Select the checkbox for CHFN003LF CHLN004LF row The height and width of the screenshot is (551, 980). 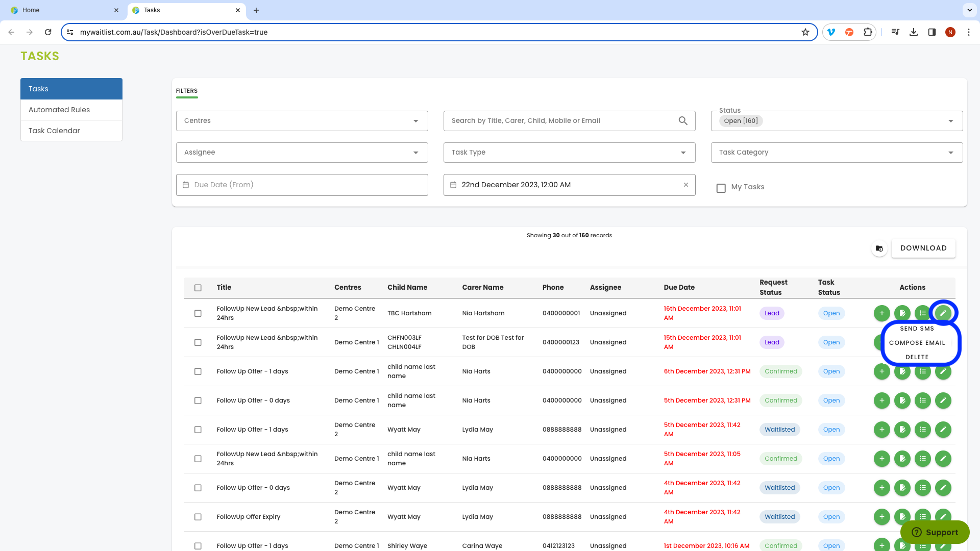[x=198, y=342]
